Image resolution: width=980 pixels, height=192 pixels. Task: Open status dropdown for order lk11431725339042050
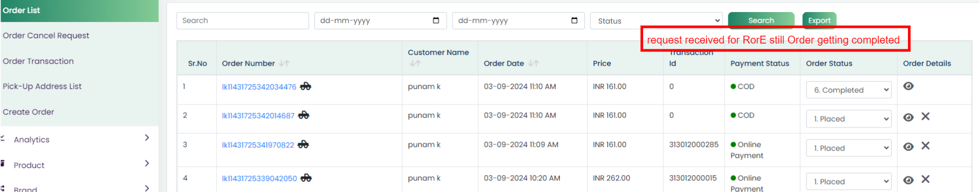click(849, 182)
